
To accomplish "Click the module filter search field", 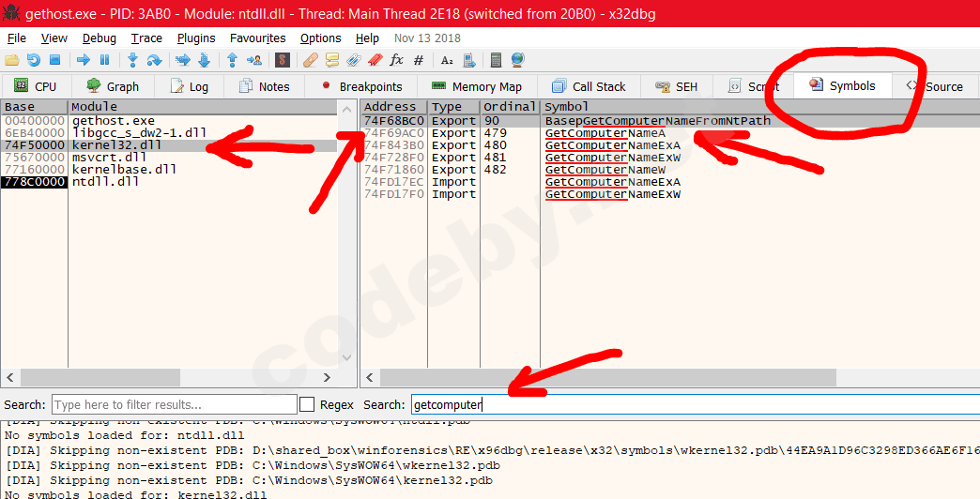I will [175, 404].
